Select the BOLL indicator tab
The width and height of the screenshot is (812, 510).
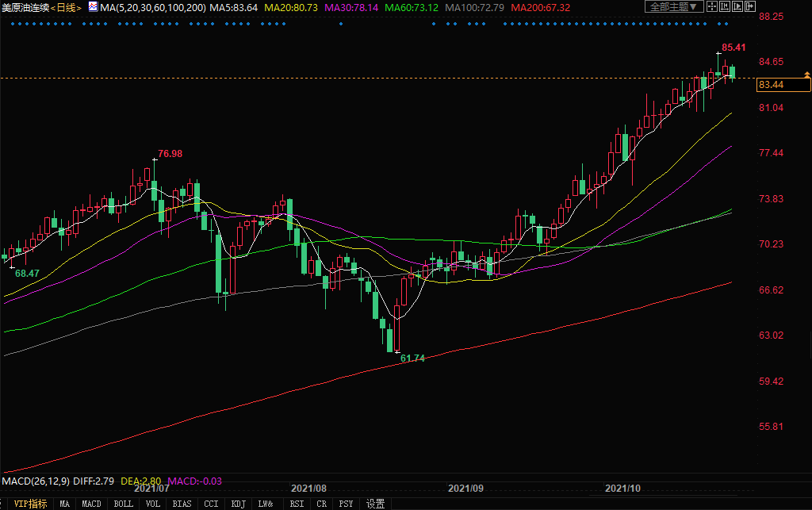(x=123, y=504)
